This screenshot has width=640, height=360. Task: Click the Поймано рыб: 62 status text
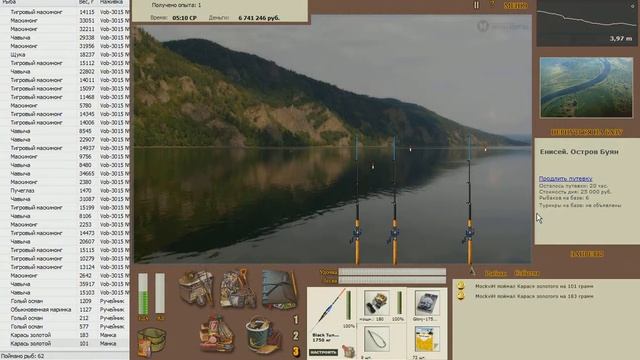pyautogui.click(x=22, y=356)
